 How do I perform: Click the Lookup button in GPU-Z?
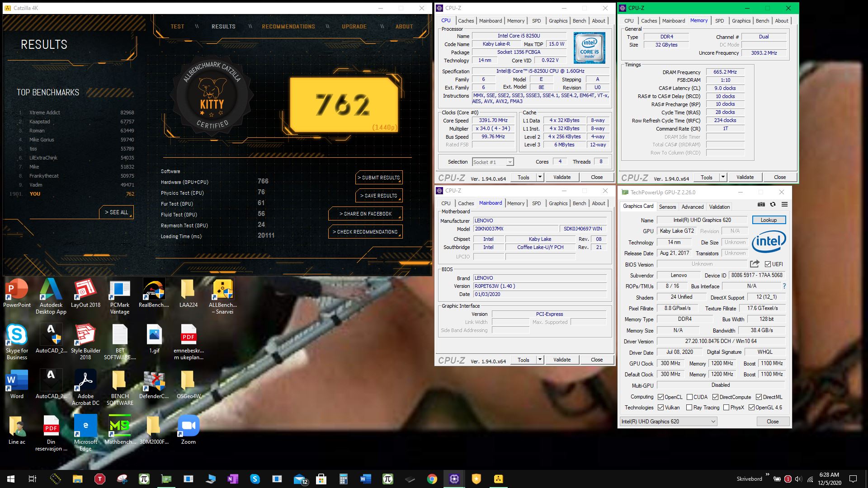click(769, 220)
